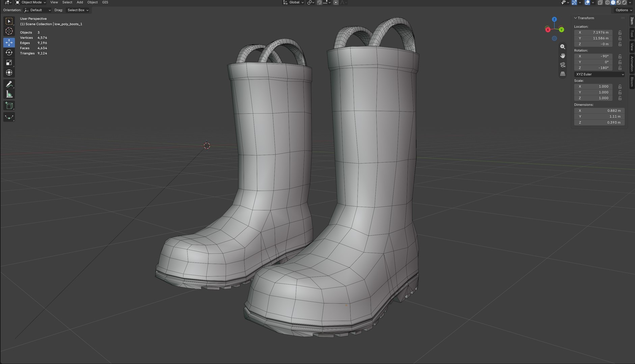Toggle proportional editing button

[x=336, y=2]
